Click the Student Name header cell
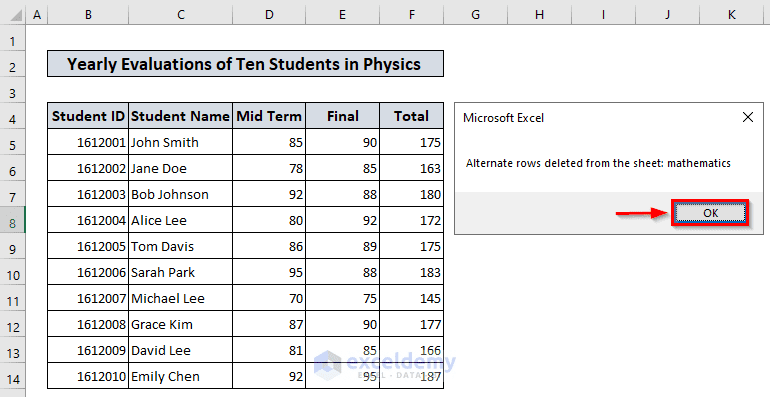This screenshot has height=397, width=770. click(180, 116)
